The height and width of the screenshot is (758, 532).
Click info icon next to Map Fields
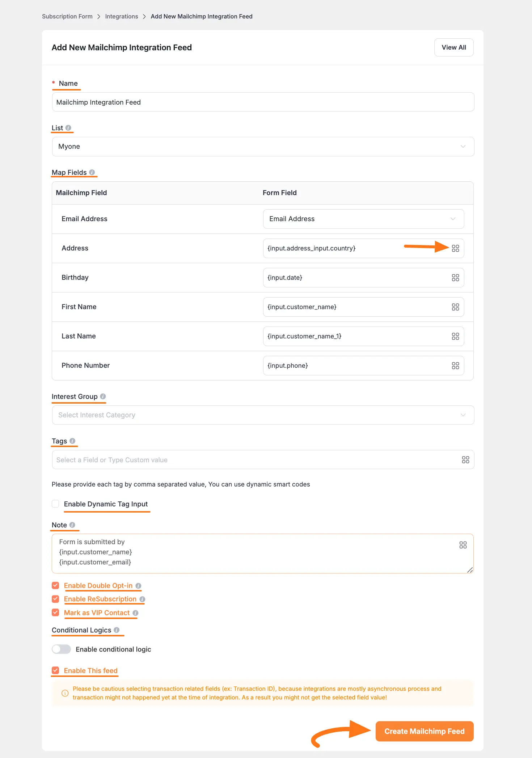(x=92, y=172)
